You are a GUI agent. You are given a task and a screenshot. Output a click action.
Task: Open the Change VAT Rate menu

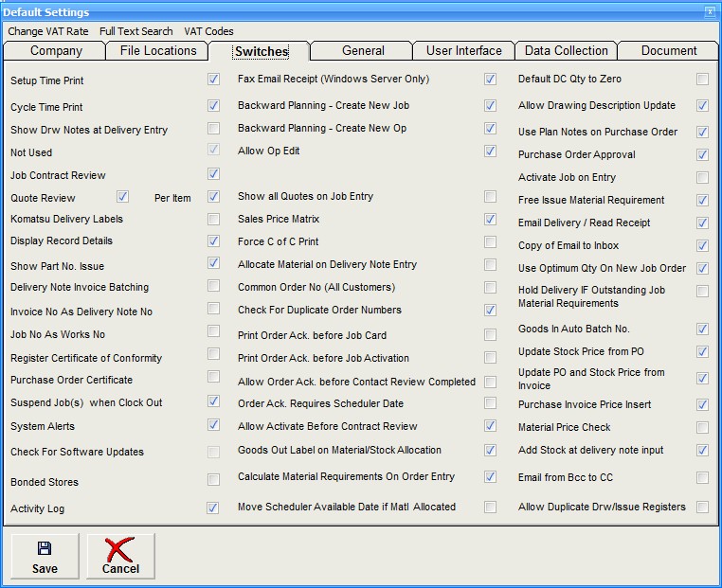(48, 31)
